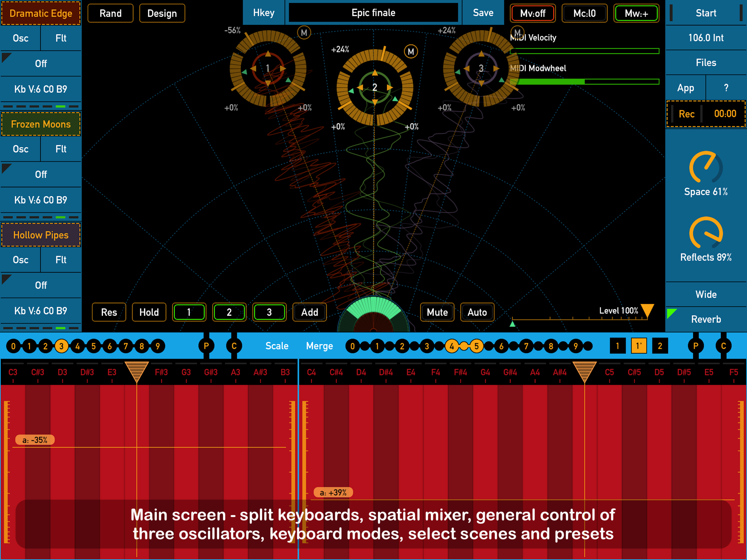
Task: Click left keyboard C round button
Action: [234, 346]
